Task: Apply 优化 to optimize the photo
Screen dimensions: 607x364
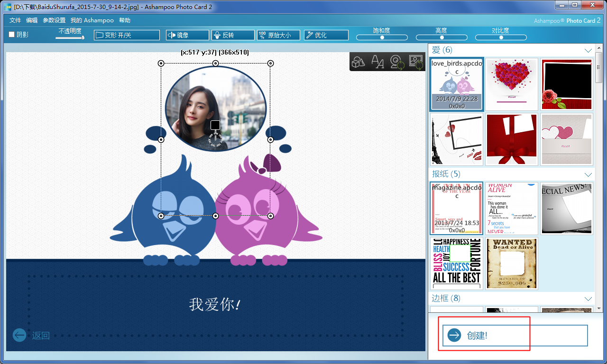Action: pyautogui.click(x=326, y=35)
